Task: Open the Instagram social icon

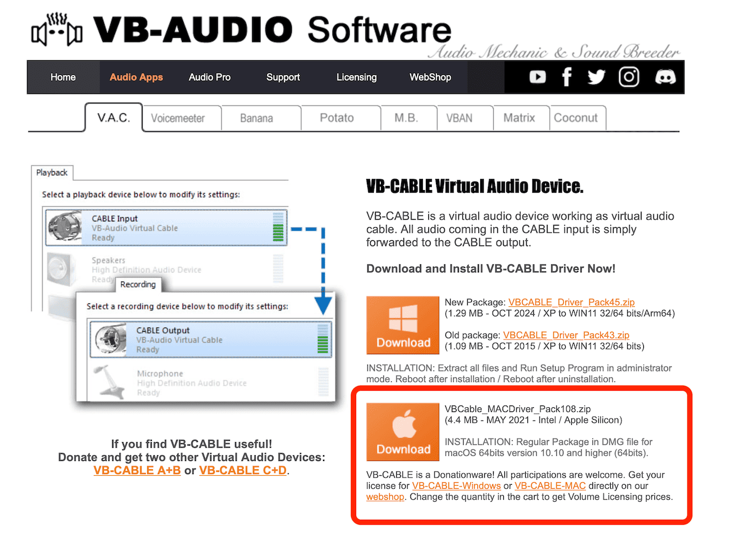Action: (629, 77)
